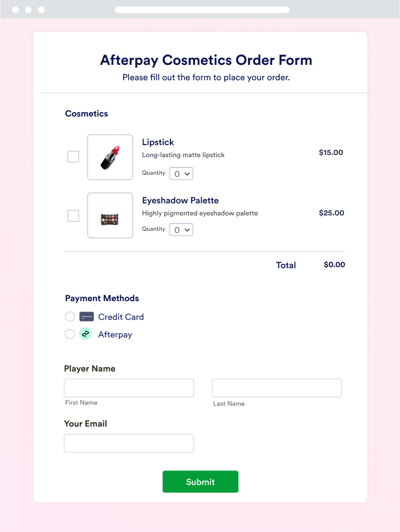
Task: Select Afterpay as payment method
Action: pyautogui.click(x=70, y=334)
